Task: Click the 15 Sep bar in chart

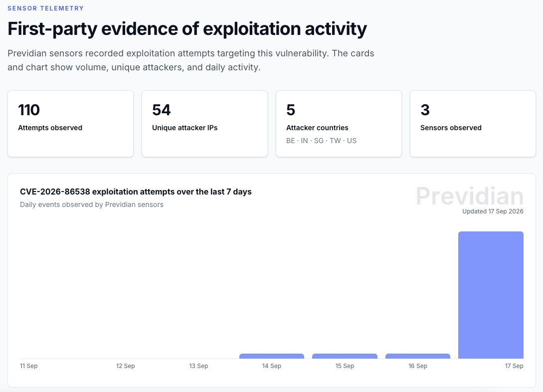Action: click(x=345, y=356)
